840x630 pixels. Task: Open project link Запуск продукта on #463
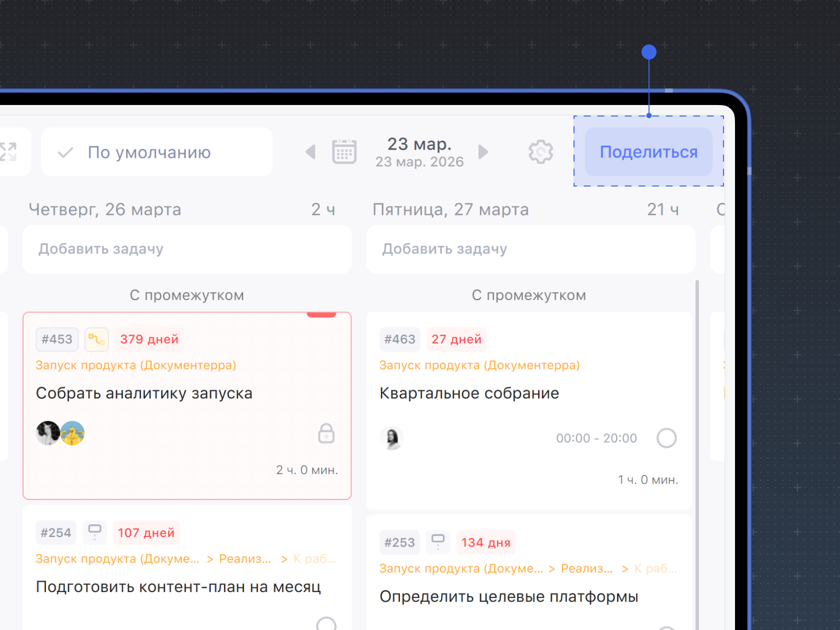[x=479, y=365]
